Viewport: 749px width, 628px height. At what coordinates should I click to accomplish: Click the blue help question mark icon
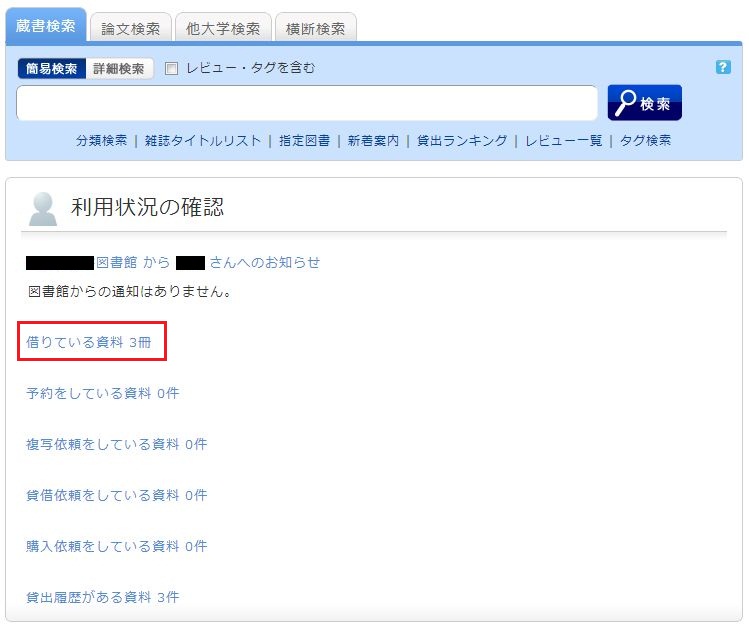[723, 68]
